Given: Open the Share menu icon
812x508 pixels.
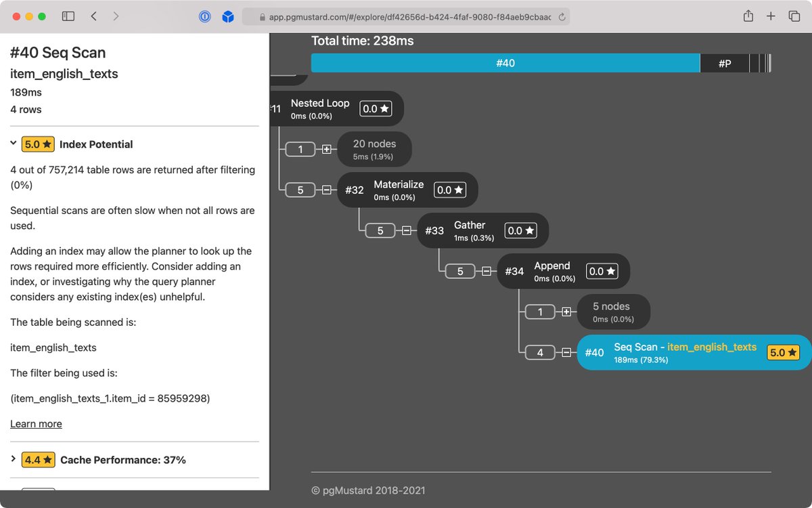Looking at the screenshot, I should click(x=748, y=16).
